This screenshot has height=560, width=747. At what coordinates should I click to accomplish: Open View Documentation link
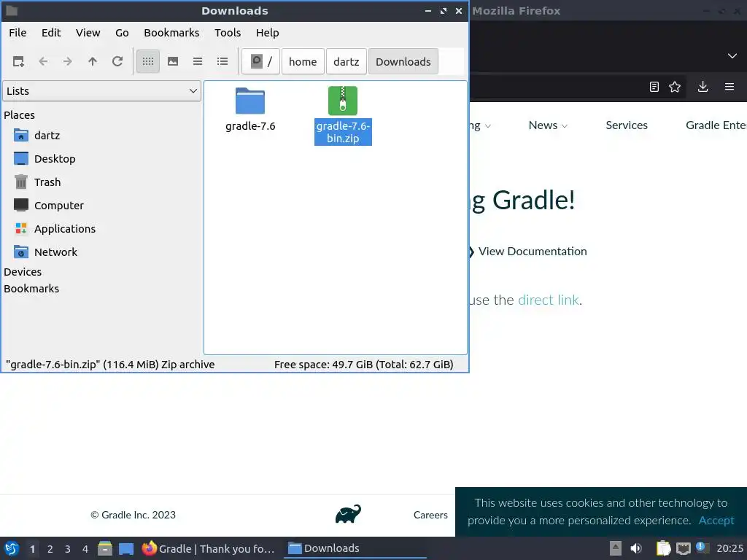(x=533, y=252)
